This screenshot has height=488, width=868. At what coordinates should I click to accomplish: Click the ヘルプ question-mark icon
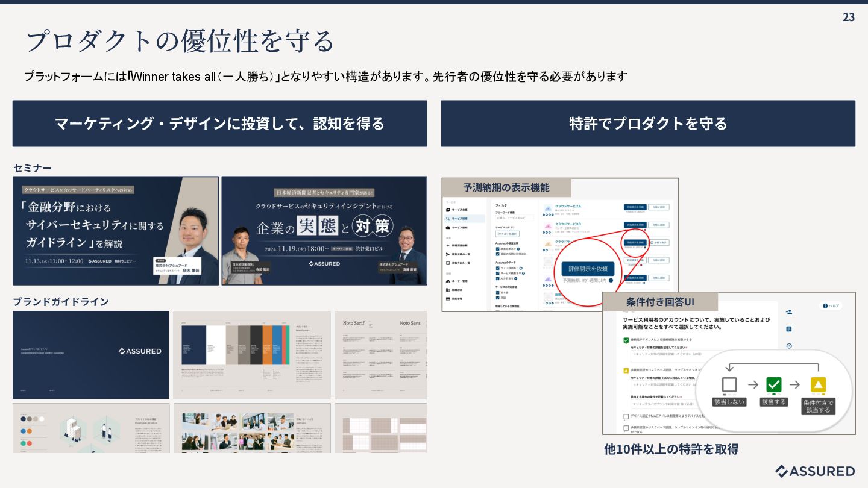pyautogui.click(x=825, y=306)
